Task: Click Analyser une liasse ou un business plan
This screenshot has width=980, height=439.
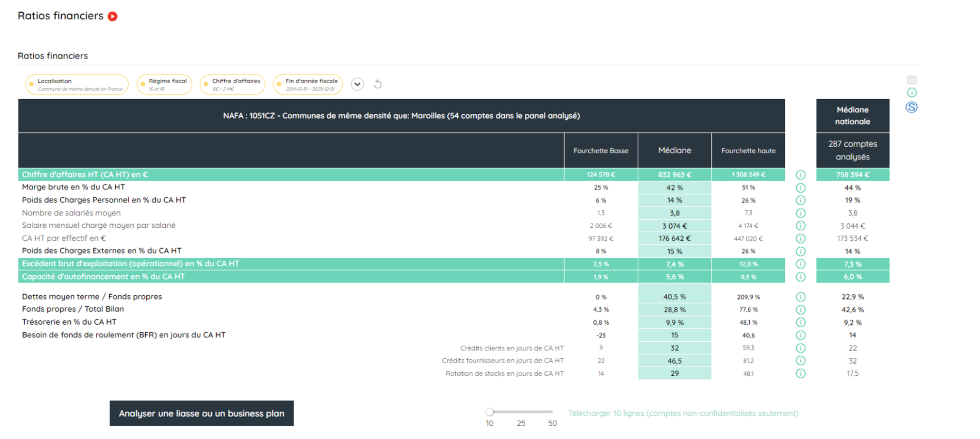Action: (x=201, y=413)
